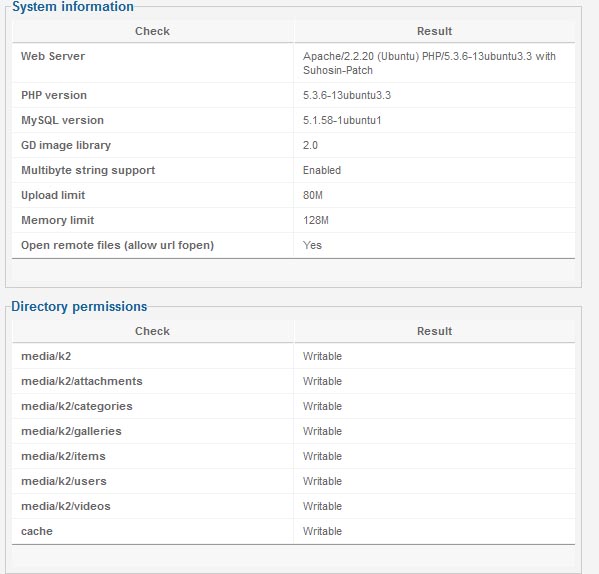Screen dimensions: 599x574
Task: Click the Multibyte string support Enabled value
Action: point(322,170)
